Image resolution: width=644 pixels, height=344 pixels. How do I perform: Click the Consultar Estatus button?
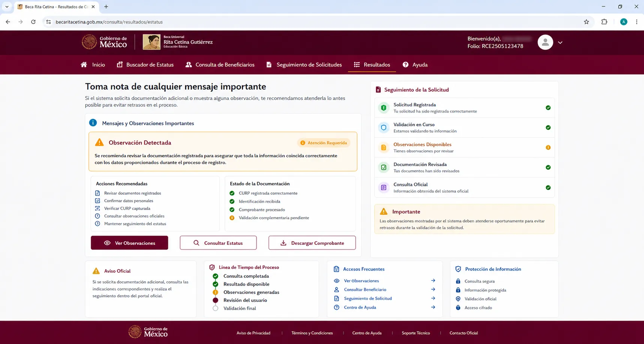point(218,243)
